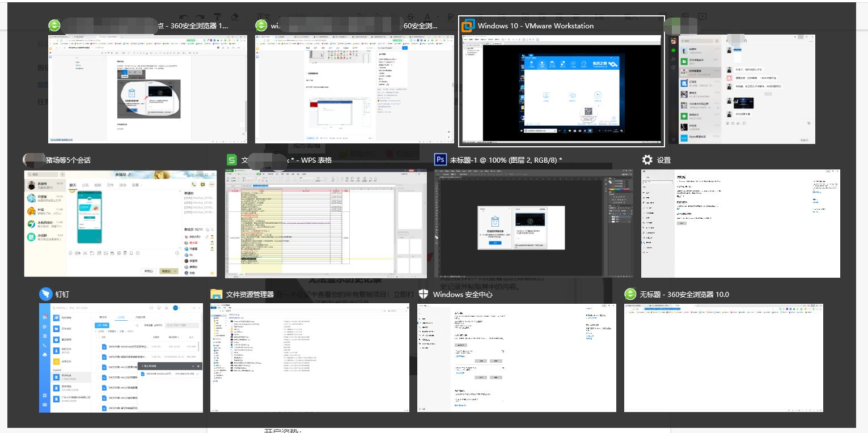Click the VMware Workstation icon
This screenshot has width=868, height=433.
click(x=468, y=26)
